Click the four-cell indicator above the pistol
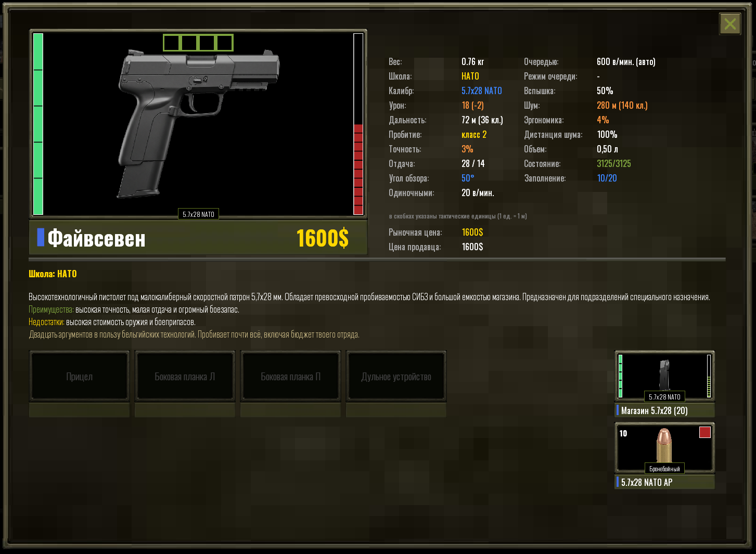 pos(198,43)
